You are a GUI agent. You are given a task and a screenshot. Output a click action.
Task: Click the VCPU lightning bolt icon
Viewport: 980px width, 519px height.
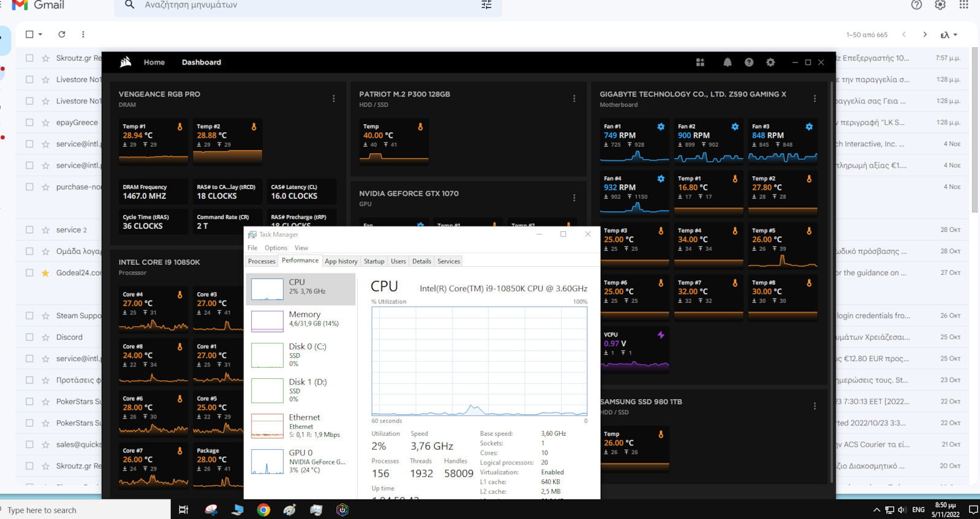661,335
